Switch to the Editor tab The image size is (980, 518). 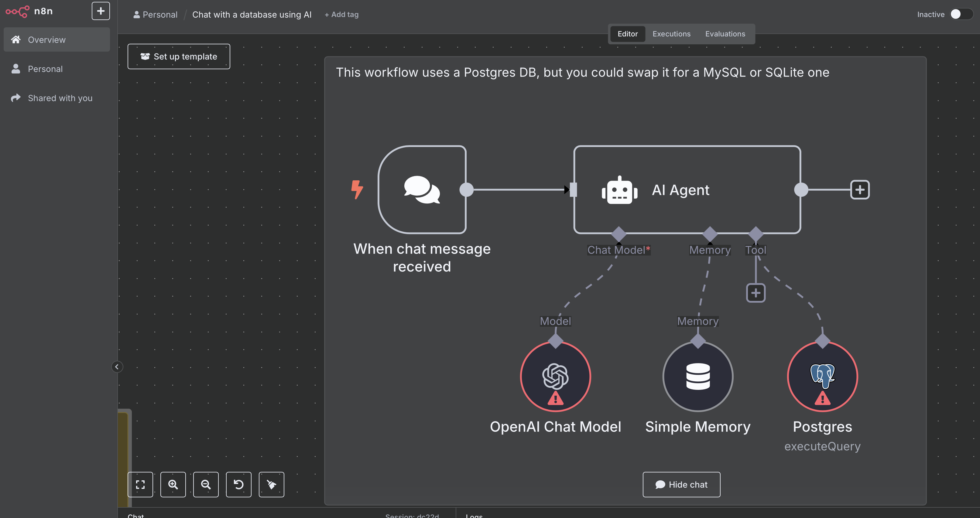627,34
